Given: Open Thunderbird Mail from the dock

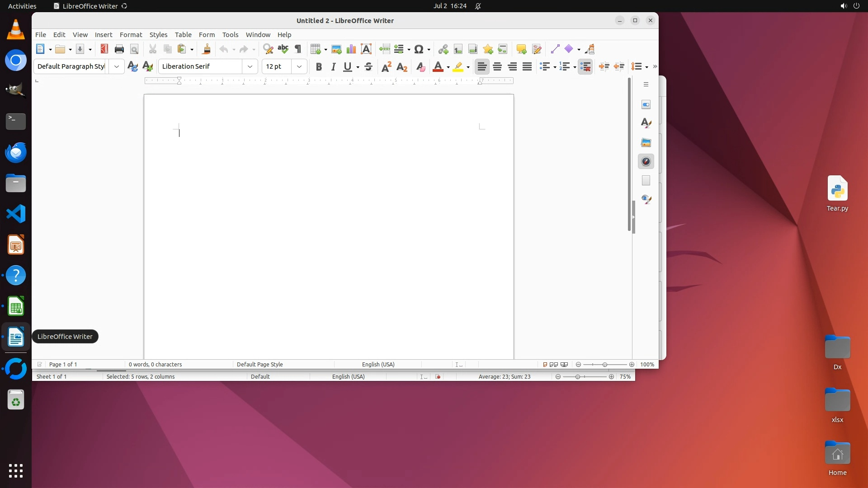Looking at the screenshot, I should [x=16, y=152].
